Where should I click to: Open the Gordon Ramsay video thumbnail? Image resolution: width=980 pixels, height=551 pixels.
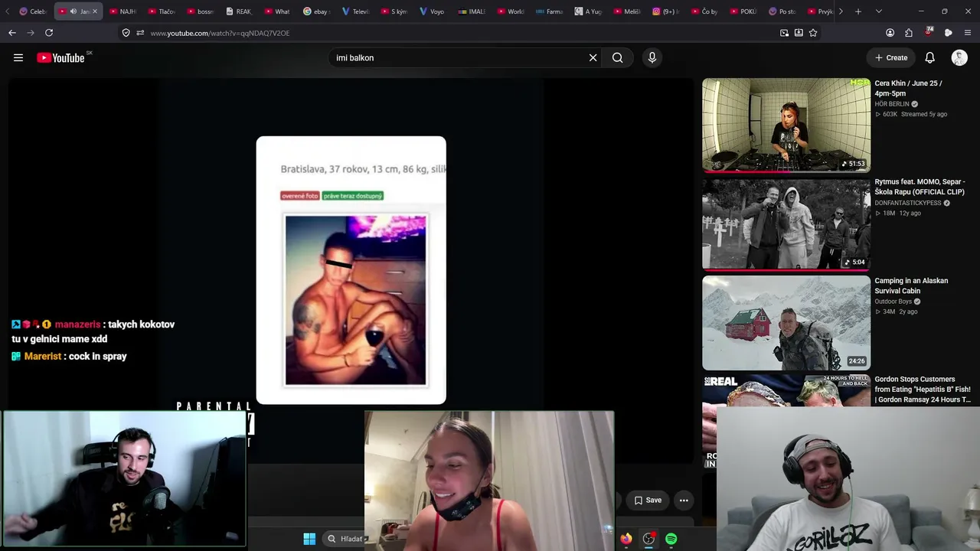[x=786, y=390]
